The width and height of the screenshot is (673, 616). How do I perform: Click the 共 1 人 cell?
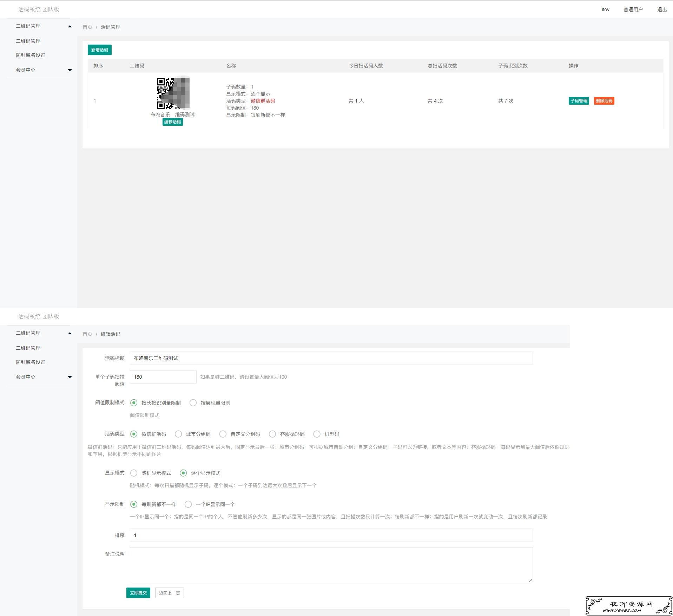356,101
